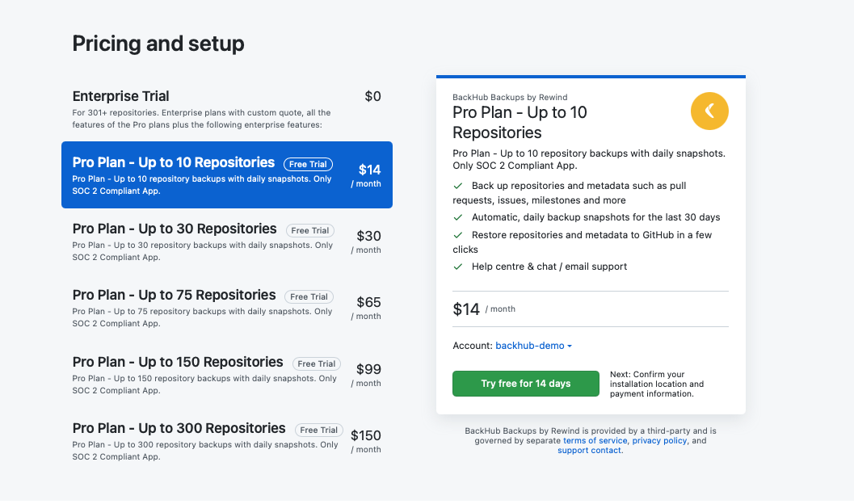Click the Try free for 14 days button
Screen dimensions: 854x504
[x=525, y=384]
